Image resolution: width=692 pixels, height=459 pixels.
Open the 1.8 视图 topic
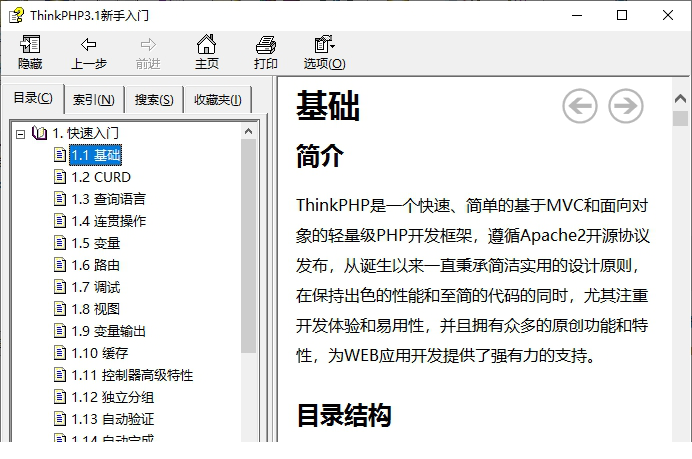(96, 309)
